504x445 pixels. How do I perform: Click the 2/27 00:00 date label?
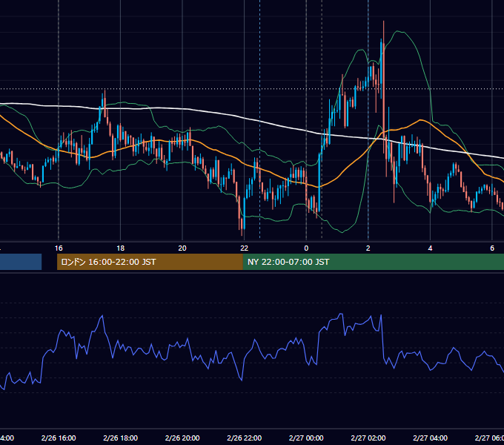[306, 438]
